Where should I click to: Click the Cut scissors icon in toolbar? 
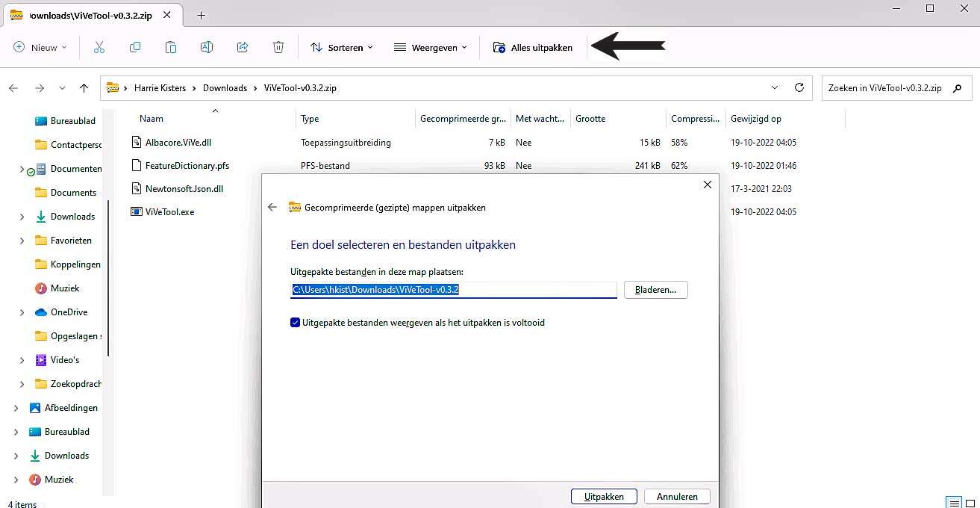[x=99, y=47]
